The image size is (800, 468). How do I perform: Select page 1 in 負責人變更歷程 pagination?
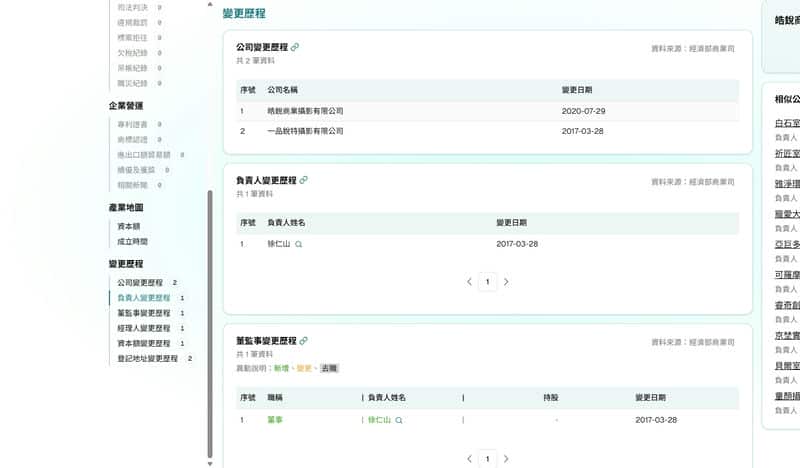tap(487, 282)
